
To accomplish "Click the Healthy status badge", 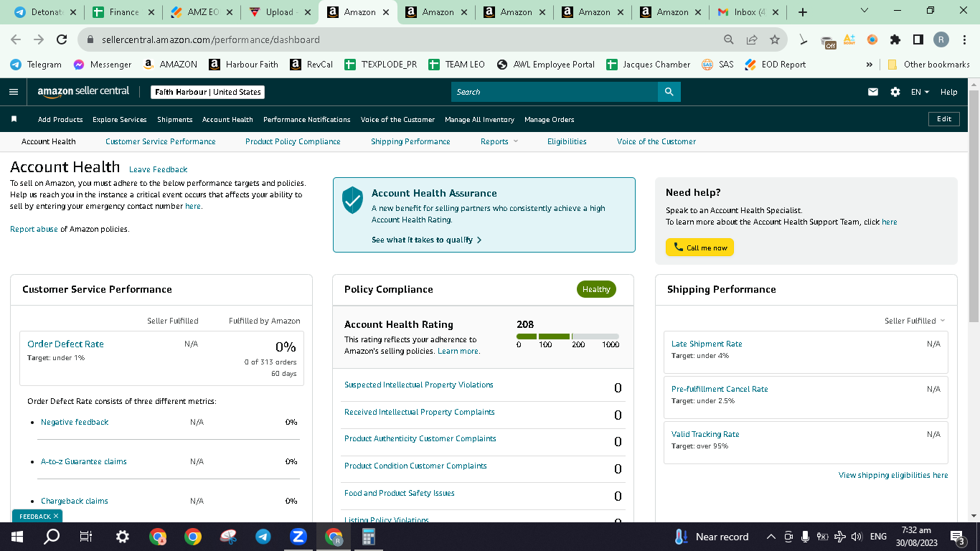I will (596, 289).
